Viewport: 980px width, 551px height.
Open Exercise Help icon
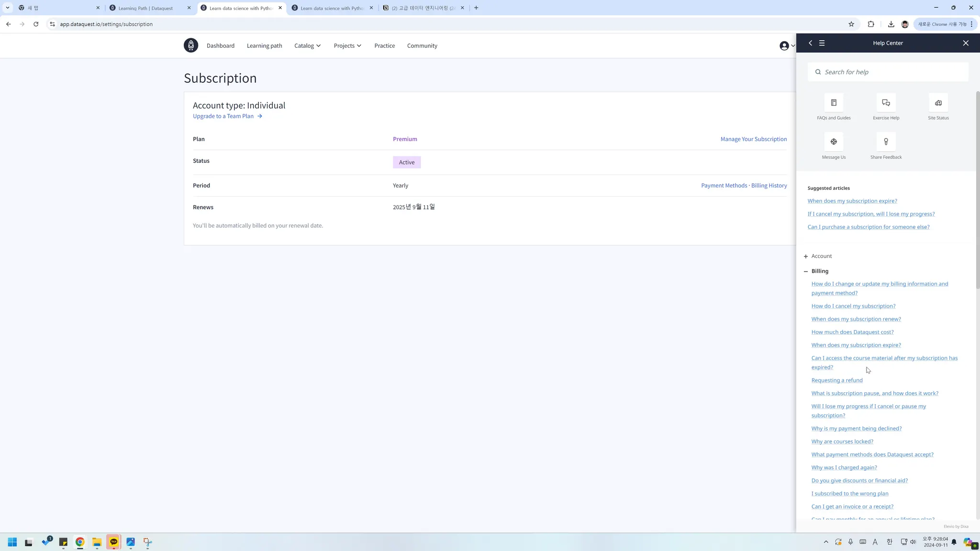point(886,103)
